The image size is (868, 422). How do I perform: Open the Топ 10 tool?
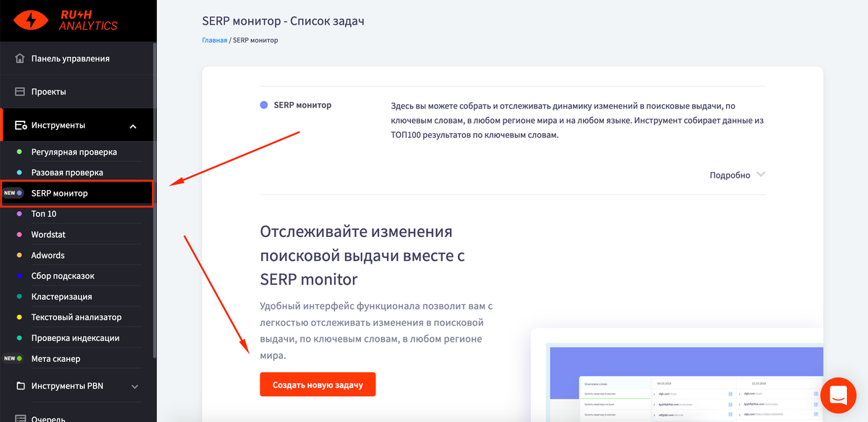44,214
